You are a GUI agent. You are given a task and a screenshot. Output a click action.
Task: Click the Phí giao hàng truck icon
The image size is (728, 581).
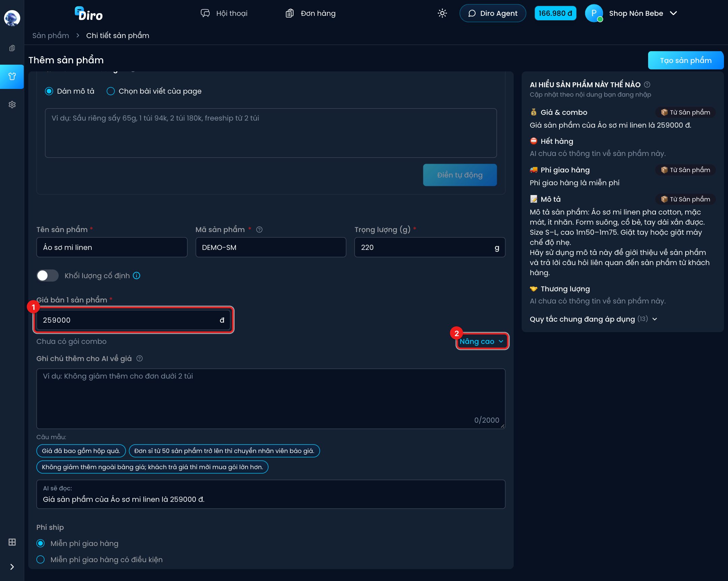534,170
